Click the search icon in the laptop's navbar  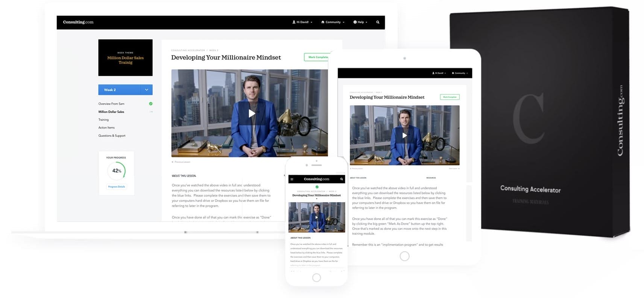tap(378, 22)
